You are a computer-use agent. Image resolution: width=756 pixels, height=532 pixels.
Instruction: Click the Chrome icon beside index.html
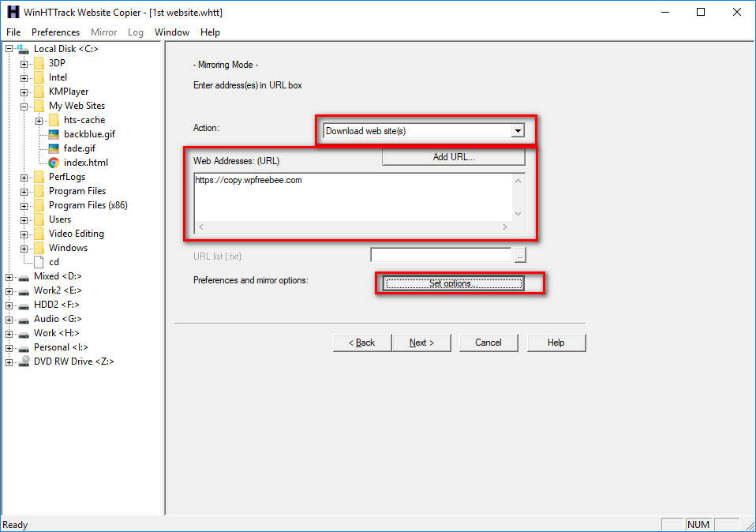click(x=54, y=163)
